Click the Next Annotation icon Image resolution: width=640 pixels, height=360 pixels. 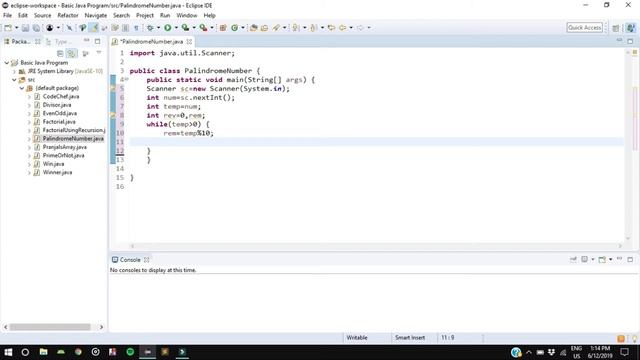click(x=296, y=28)
